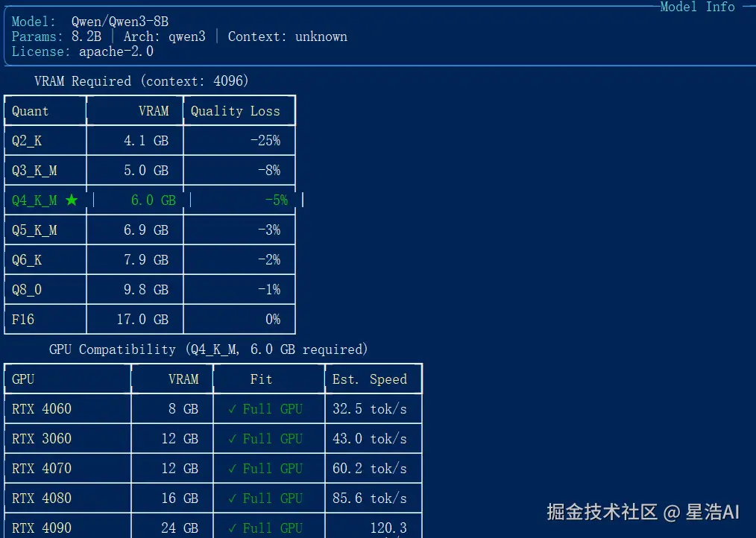Select the RTX 3060 GPU row label
The image size is (756, 538).
[x=42, y=439]
